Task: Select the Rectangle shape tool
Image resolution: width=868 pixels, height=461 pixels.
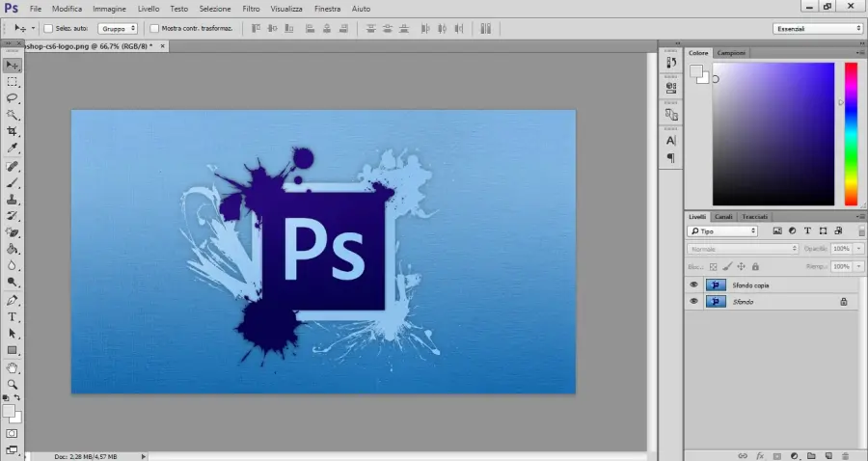Action: click(x=13, y=350)
